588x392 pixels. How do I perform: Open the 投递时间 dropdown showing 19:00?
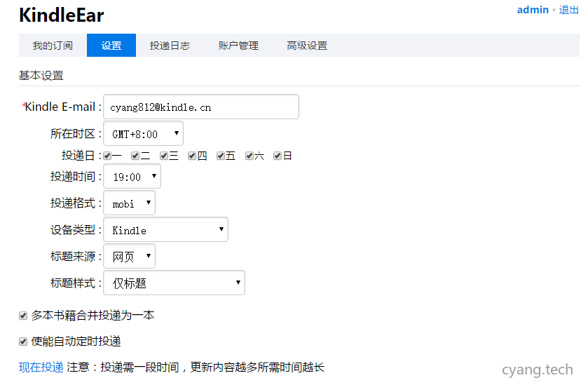(132, 176)
